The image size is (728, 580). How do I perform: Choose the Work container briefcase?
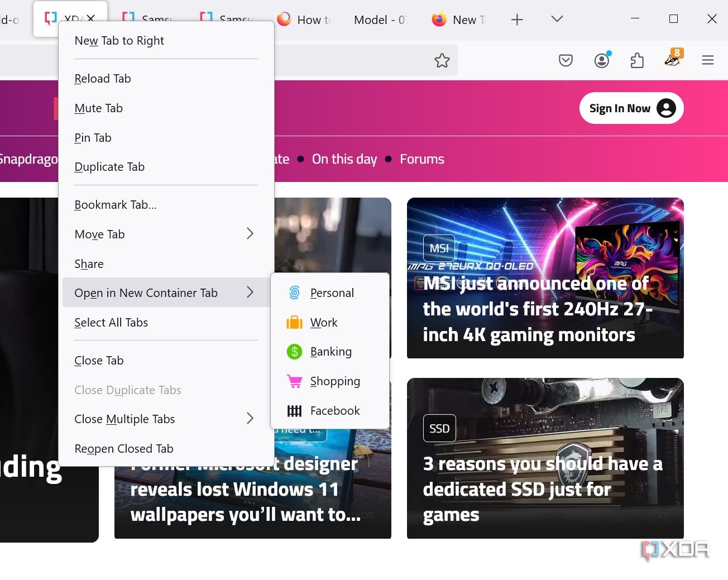pos(323,323)
